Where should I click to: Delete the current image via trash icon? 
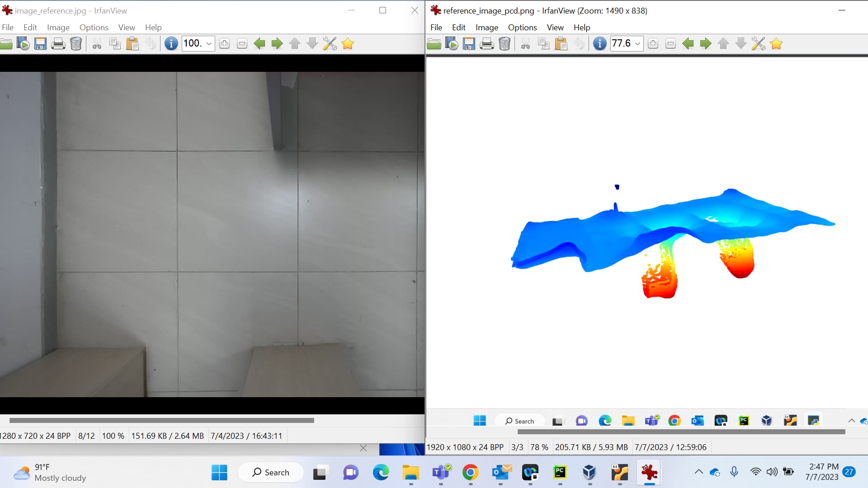(75, 43)
